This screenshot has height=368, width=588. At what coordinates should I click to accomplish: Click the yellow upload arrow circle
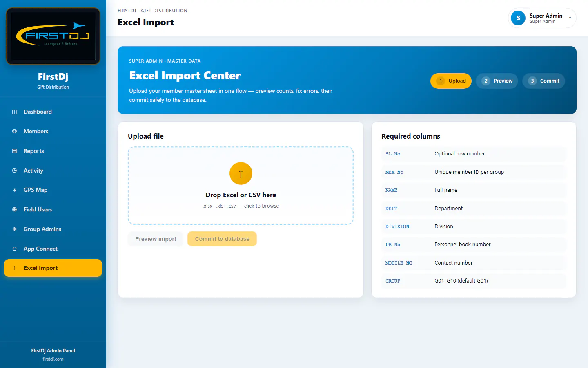(241, 174)
